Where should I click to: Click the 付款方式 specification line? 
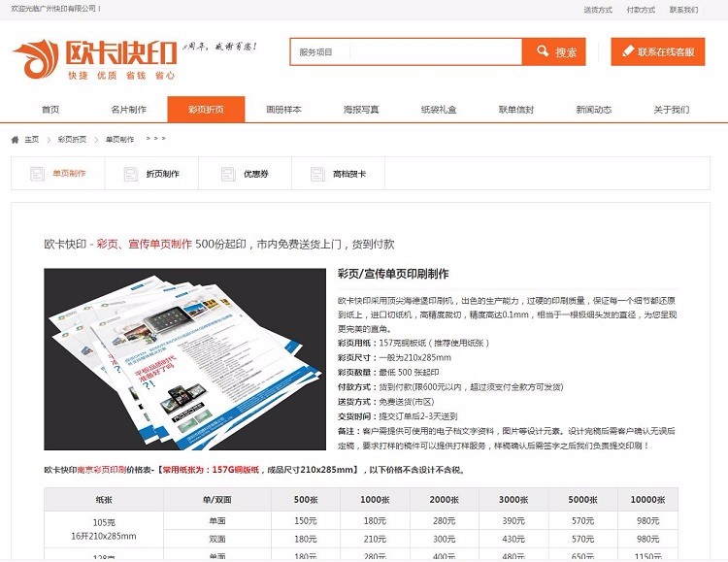click(x=450, y=387)
